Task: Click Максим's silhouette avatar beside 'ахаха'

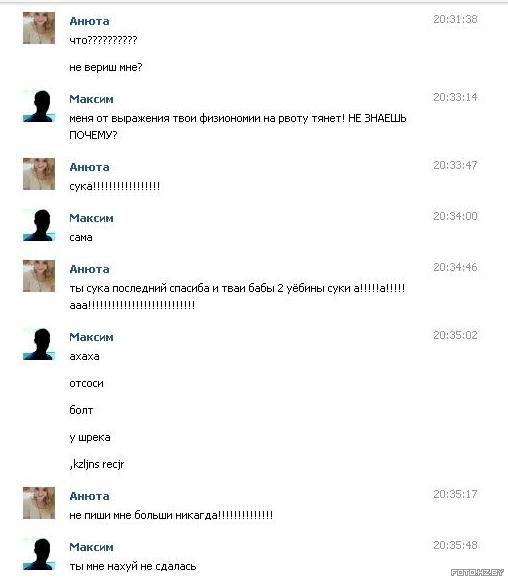Action: [39, 344]
